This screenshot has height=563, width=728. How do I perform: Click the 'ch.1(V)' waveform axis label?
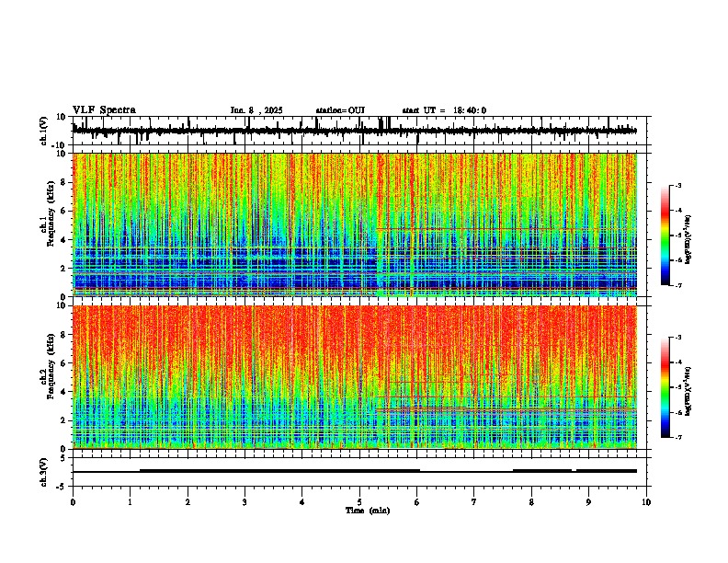pos(44,131)
